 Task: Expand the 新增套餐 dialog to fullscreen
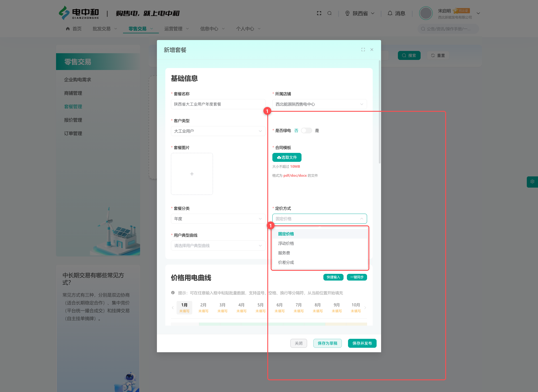pos(363,50)
